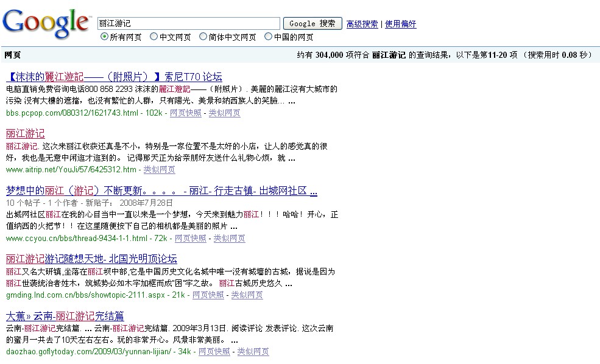Click snippet text 丽江又名大研镇
This screenshot has width=600, height=364.
coord(35,271)
